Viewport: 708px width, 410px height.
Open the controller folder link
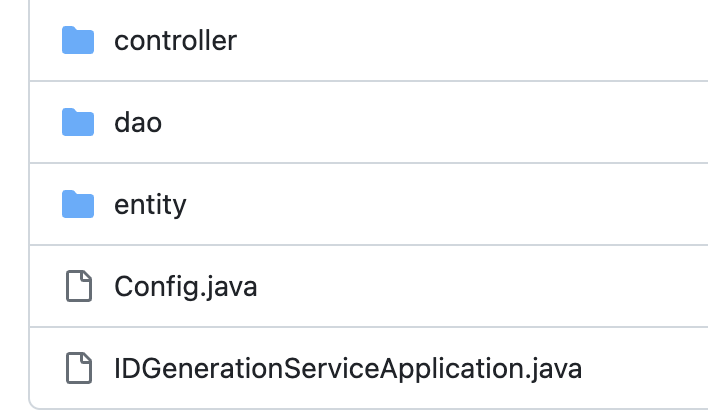click(175, 41)
